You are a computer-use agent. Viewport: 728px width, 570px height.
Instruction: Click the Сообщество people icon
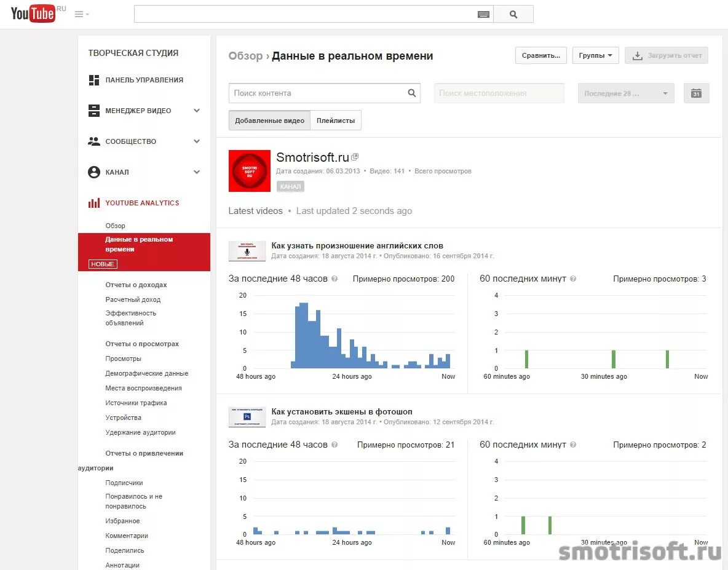94,141
